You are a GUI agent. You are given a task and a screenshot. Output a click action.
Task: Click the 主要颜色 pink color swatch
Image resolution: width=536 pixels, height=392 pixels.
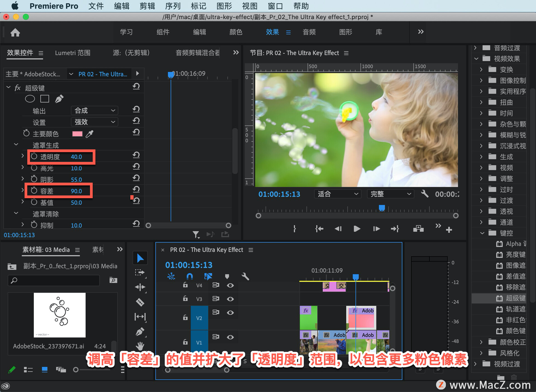[x=77, y=134]
